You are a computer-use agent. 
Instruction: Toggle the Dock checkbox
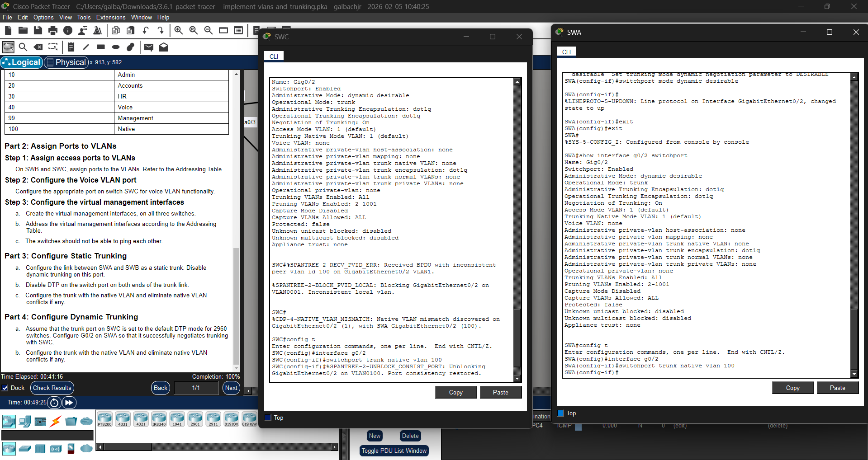(x=5, y=388)
